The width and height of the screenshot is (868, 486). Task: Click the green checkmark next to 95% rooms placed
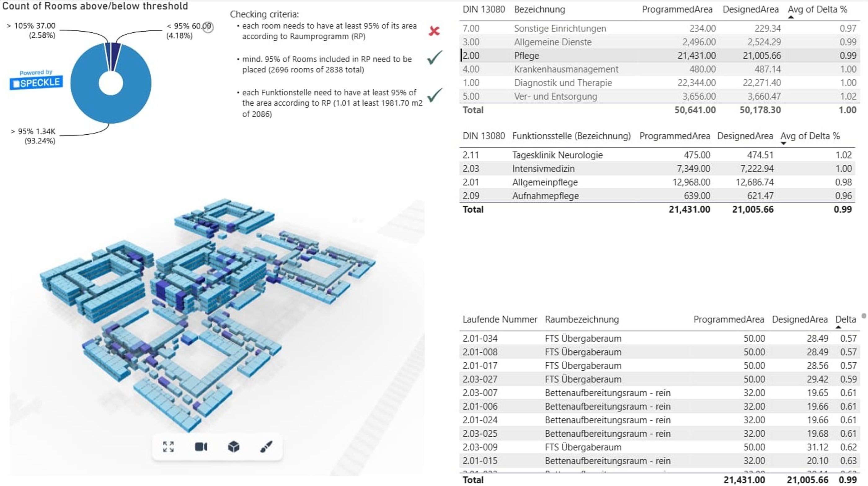434,57
